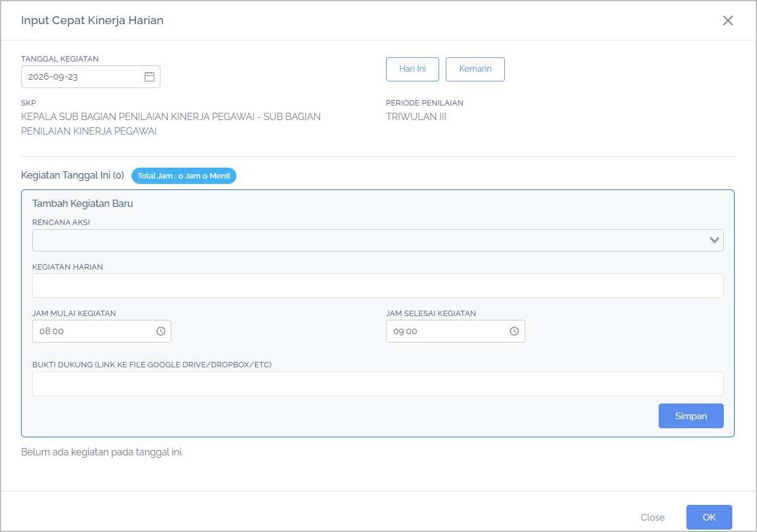Click the Hari Ini button
The width and height of the screenshot is (757, 532).
click(x=413, y=69)
